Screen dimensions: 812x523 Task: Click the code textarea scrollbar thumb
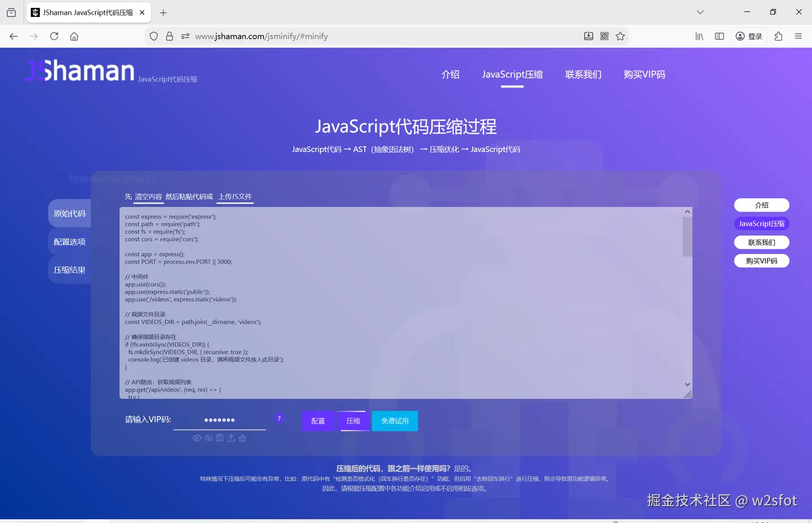point(687,236)
